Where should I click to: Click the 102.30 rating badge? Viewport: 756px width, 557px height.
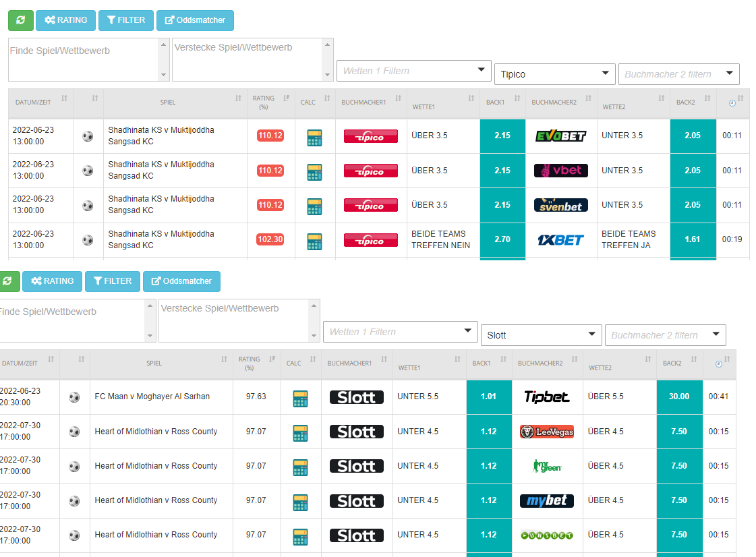pos(270,239)
